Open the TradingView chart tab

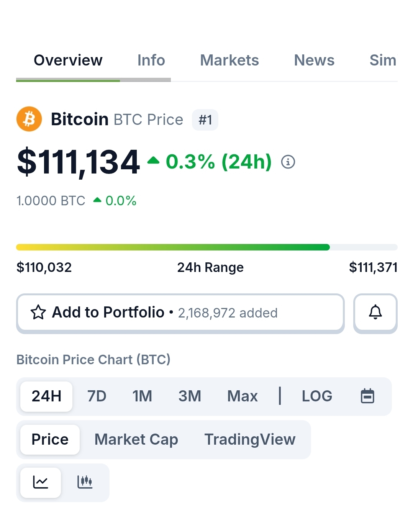click(250, 439)
